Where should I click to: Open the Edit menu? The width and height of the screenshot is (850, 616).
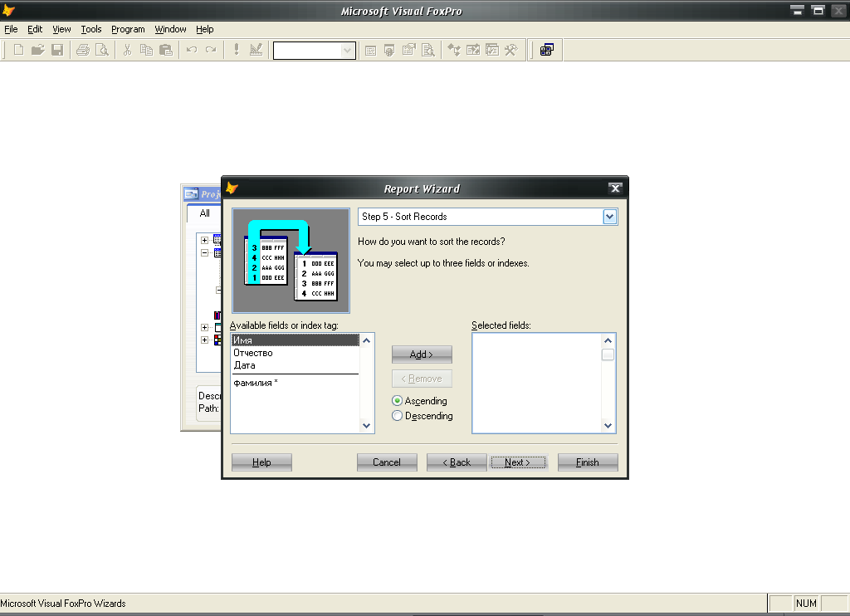(x=35, y=29)
